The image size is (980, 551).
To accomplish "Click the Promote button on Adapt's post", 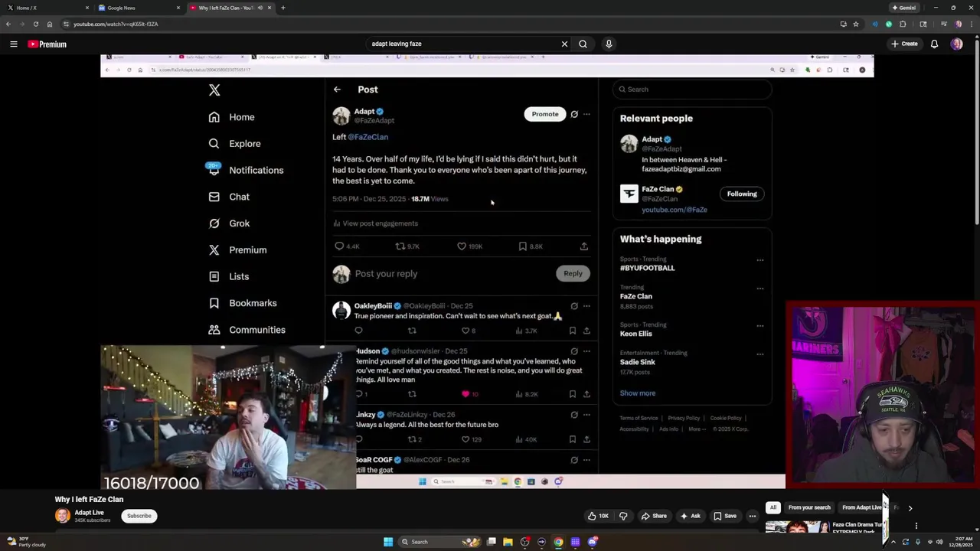I will point(545,114).
